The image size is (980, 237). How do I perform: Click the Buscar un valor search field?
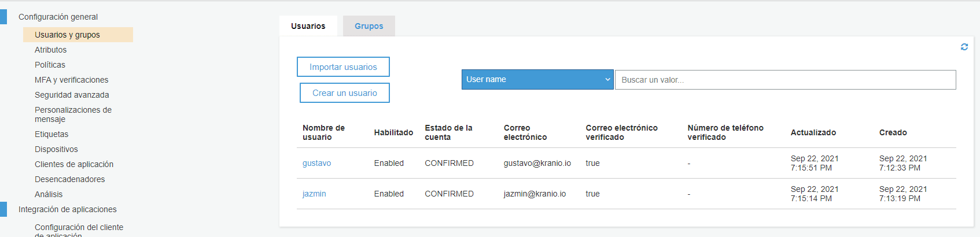click(786, 80)
